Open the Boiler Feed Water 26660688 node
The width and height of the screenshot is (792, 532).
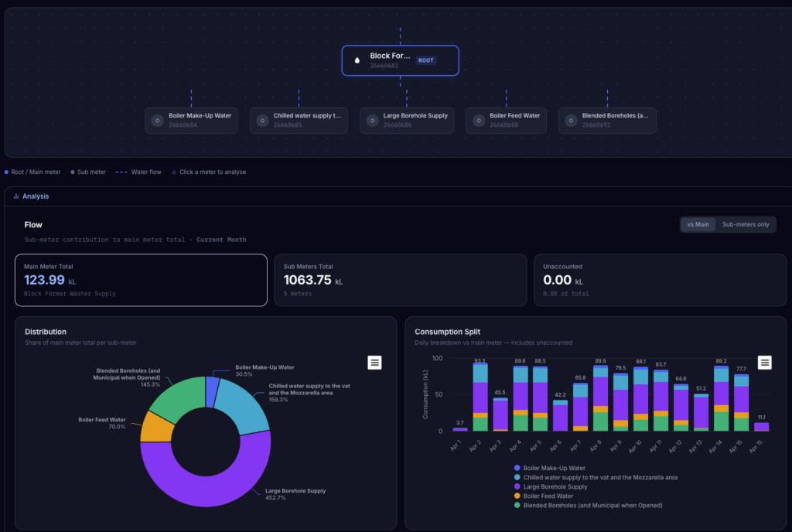506,121
